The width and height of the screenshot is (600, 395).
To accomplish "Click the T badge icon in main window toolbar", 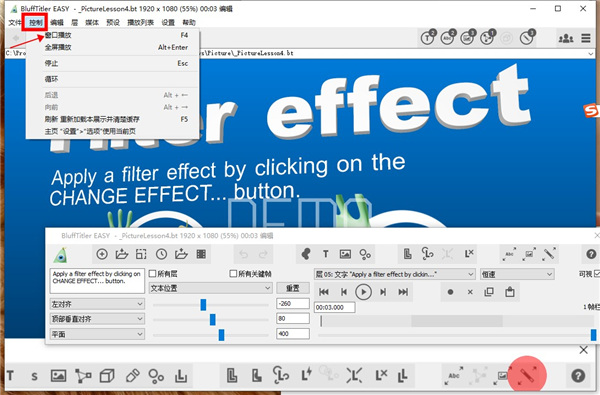I will click(x=428, y=37).
